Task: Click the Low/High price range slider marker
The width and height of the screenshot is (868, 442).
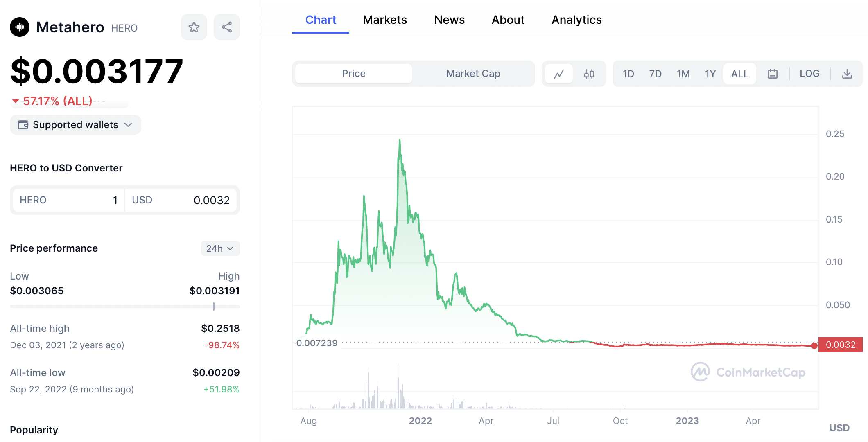Action: point(214,306)
